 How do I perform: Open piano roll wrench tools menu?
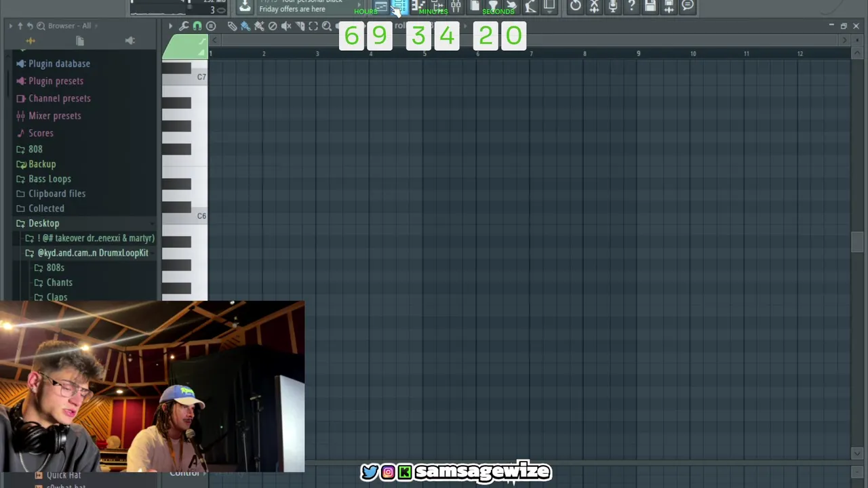[x=184, y=26]
